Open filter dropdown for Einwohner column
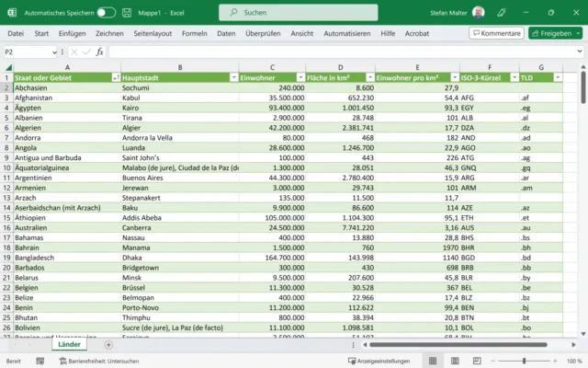 300,78
